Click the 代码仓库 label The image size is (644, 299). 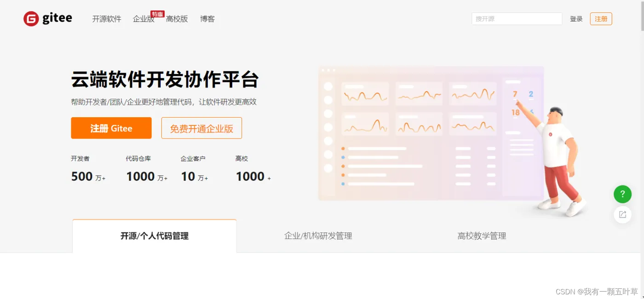click(138, 159)
